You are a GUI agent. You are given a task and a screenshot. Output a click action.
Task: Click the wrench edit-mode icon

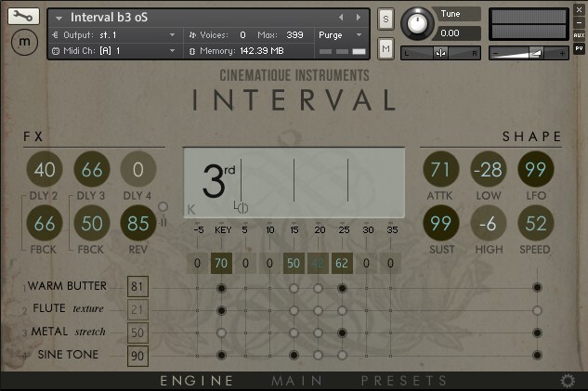tap(22, 16)
